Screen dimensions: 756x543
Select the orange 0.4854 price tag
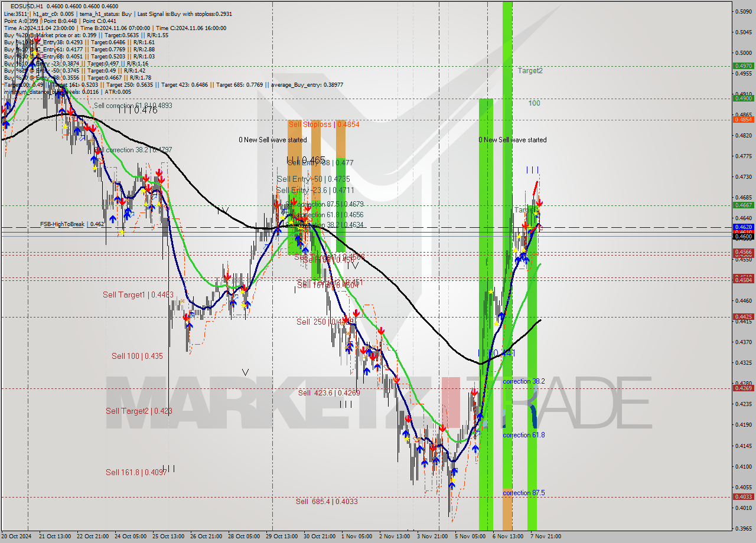(743, 120)
